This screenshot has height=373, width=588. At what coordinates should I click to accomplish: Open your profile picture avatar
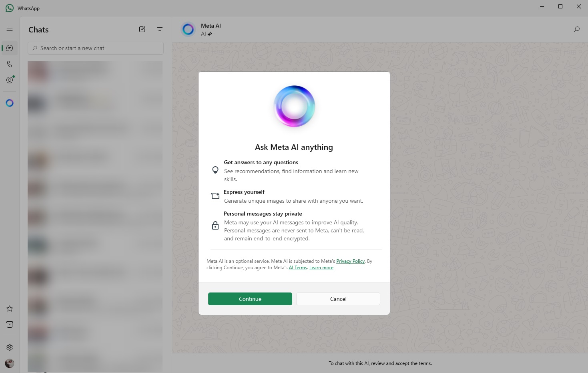pos(10,363)
